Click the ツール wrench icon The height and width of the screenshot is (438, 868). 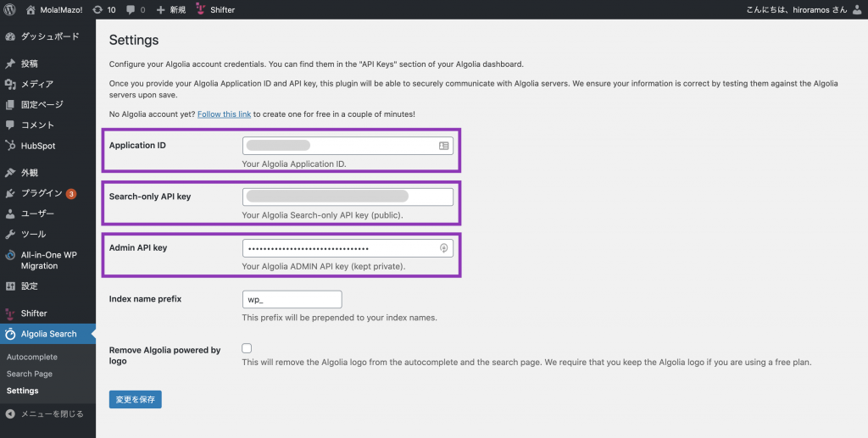pyautogui.click(x=10, y=234)
